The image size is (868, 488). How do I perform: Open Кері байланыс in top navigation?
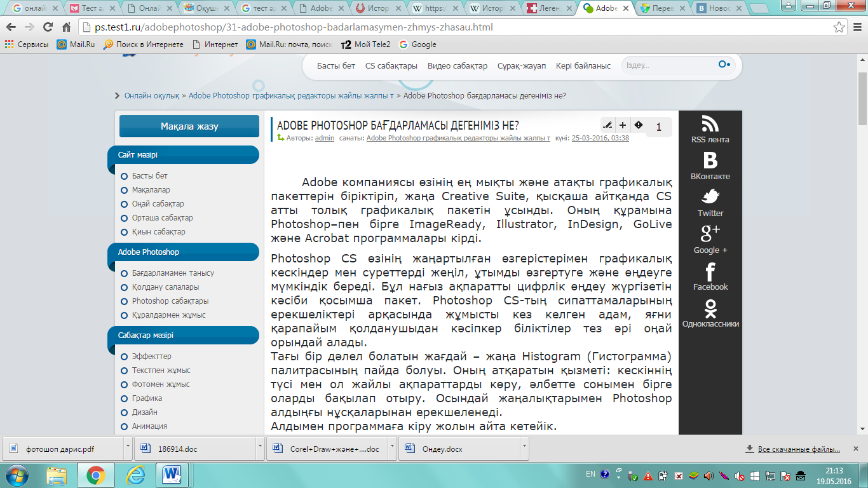pyautogui.click(x=583, y=65)
